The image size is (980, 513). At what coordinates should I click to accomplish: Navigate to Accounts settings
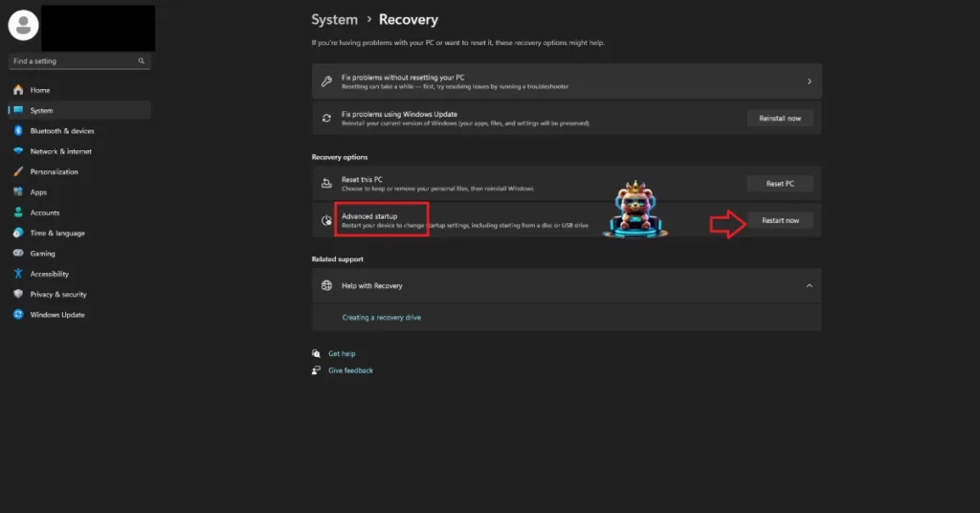tap(79, 212)
